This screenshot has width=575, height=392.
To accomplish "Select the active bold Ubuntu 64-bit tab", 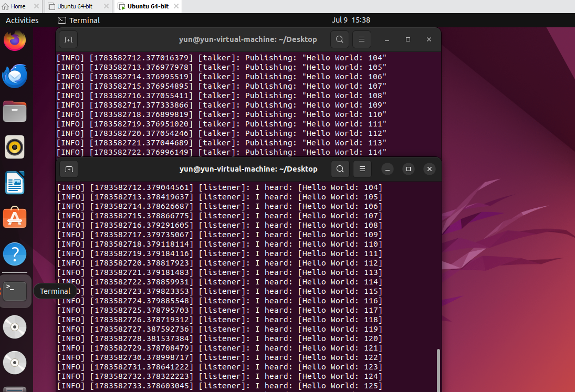I will tap(148, 6).
